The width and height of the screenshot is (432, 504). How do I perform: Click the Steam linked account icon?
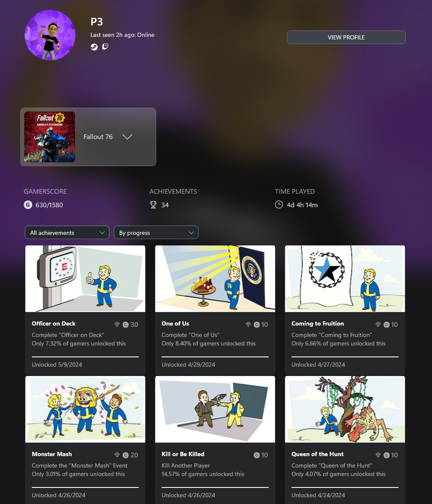[94, 47]
